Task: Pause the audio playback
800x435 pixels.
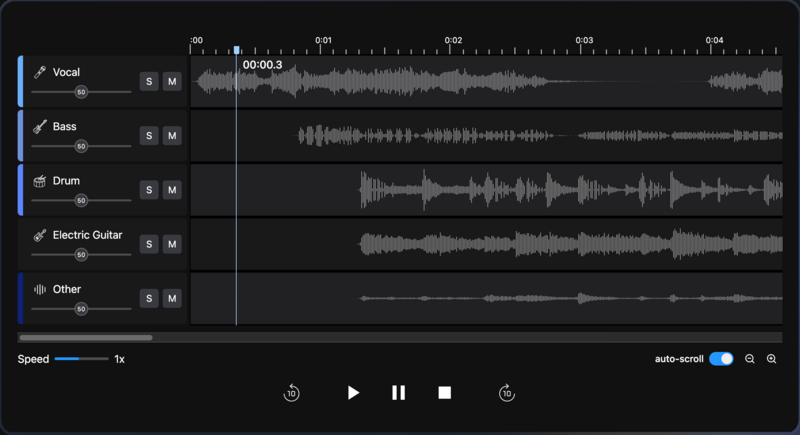Action: pos(398,393)
